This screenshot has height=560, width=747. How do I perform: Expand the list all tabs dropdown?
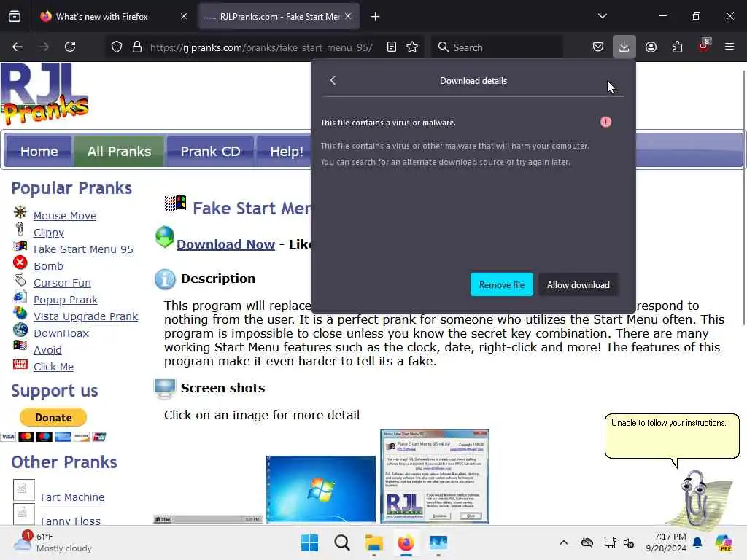click(x=603, y=16)
